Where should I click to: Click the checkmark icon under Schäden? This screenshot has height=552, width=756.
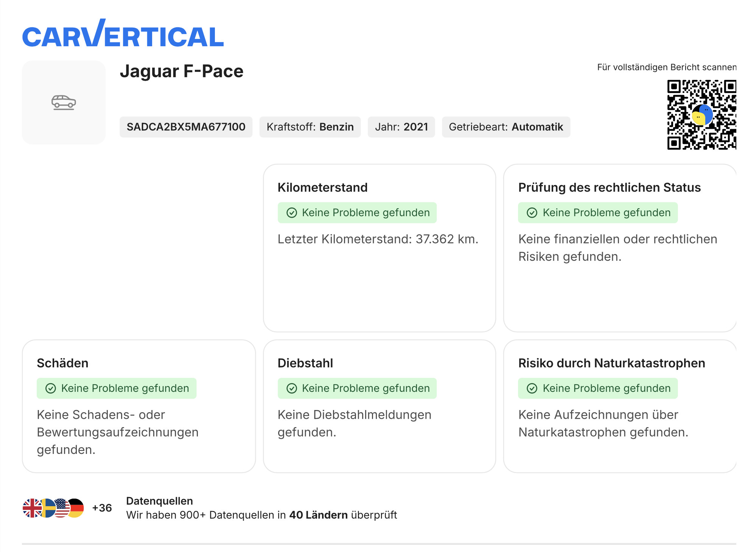click(x=51, y=388)
